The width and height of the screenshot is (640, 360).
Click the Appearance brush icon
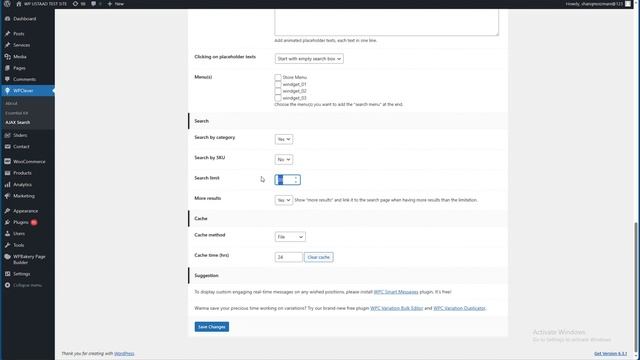point(7,211)
